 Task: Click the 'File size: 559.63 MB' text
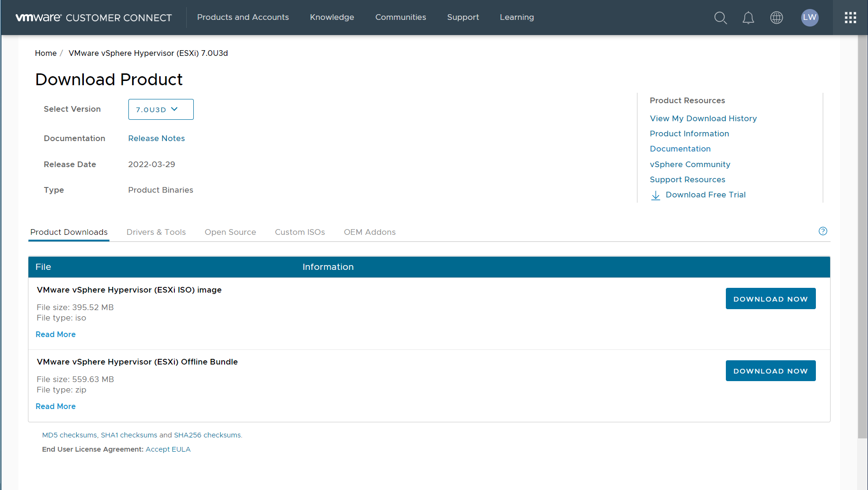[x=75, y=379]
